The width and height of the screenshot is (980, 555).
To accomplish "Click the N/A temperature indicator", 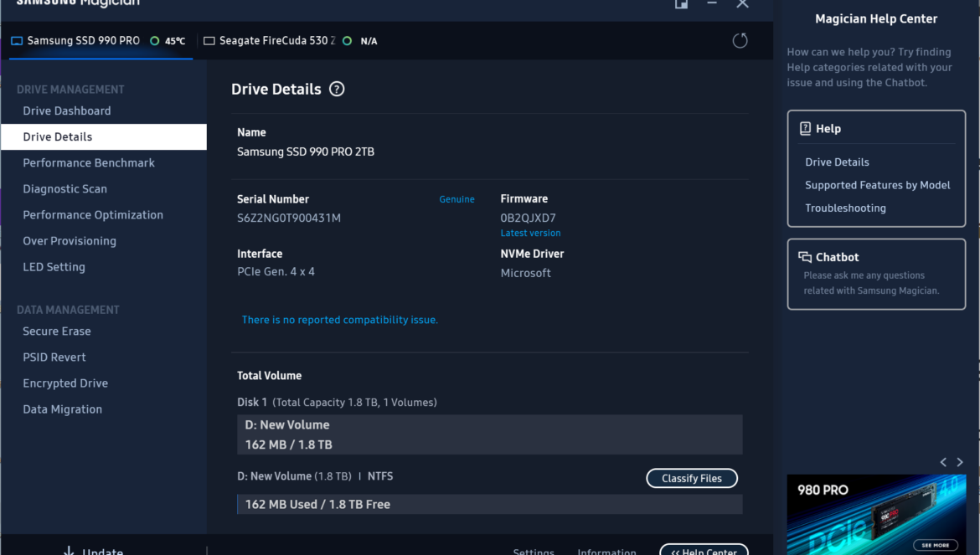I will click(x=361, y=40).
